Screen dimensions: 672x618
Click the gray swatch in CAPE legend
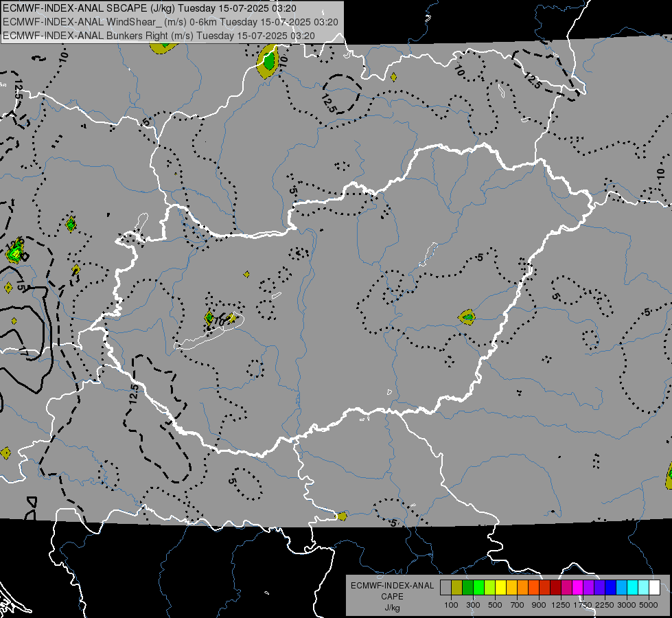445,588
